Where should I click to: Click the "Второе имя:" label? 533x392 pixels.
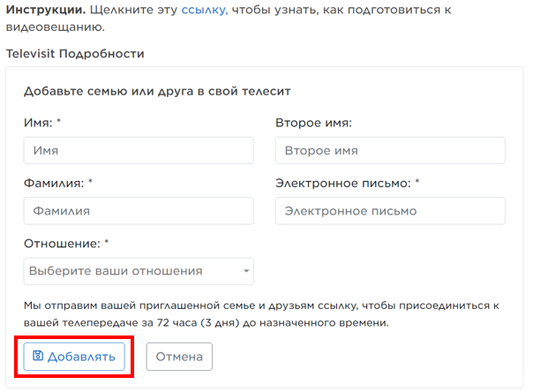(x=313, y=123)
